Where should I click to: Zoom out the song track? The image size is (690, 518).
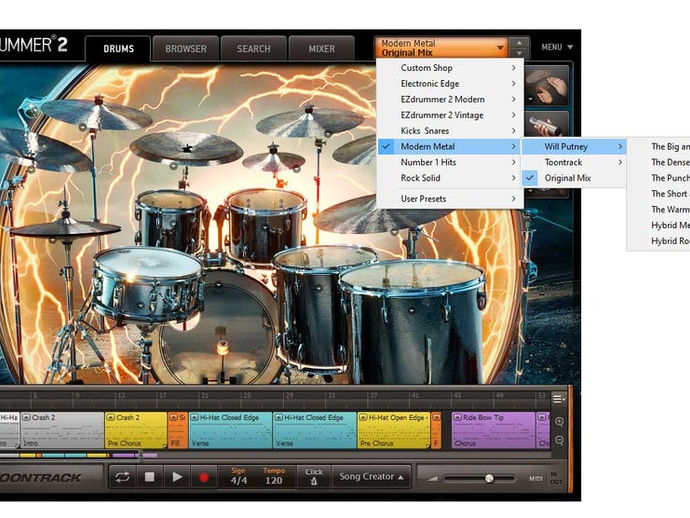click(559, 440)
